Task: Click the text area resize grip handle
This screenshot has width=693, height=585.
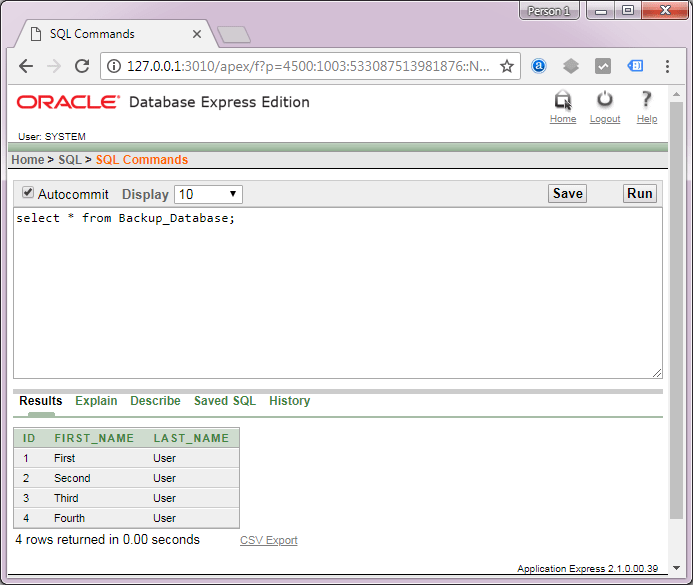Action: [x=657, y=373]
